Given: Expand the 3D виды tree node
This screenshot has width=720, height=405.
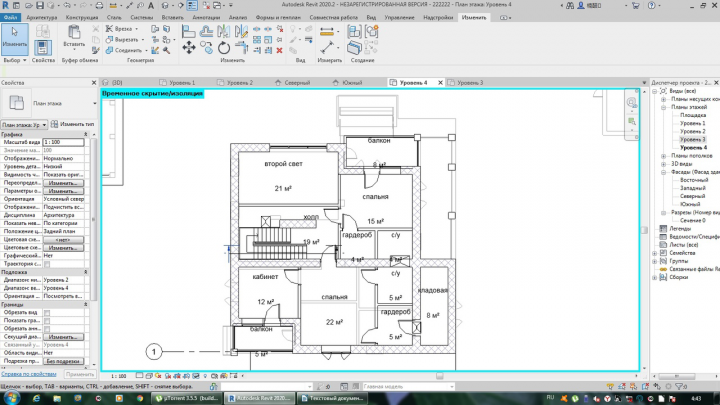Looking at the screenshot, I should tap(664, 164).
